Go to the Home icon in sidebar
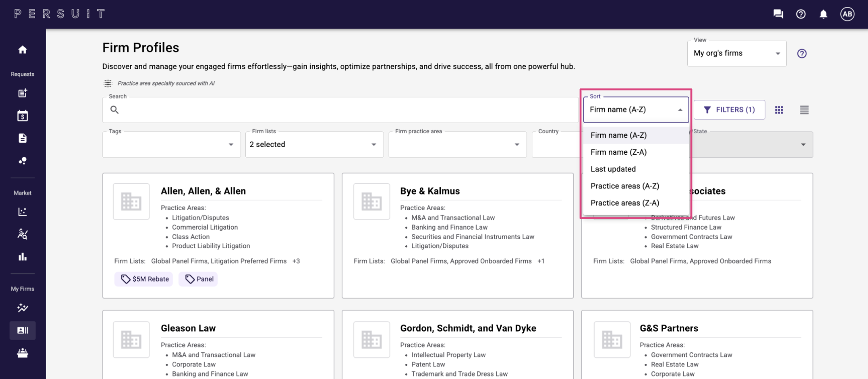Screen dimensions: 868x379 pyautogui.click(x=22, y=50)
